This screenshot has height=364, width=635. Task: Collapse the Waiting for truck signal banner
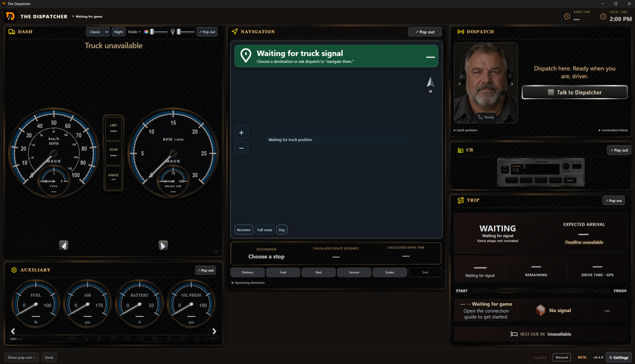pos(431,57)
